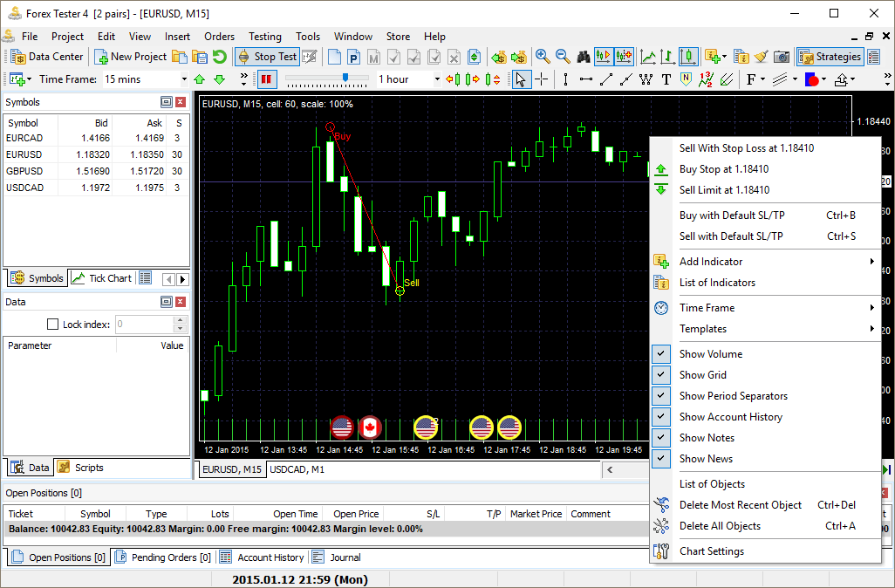Select the ray line drawing tool
This screenshot has width=895, height=588.
[626, 79]
